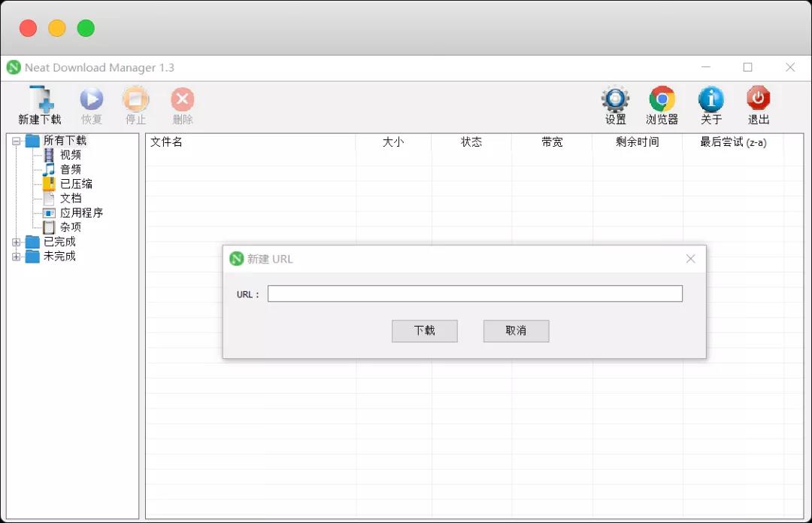
Task: Collapse the 所有下载 tree node
Action: tap(17, 140)
